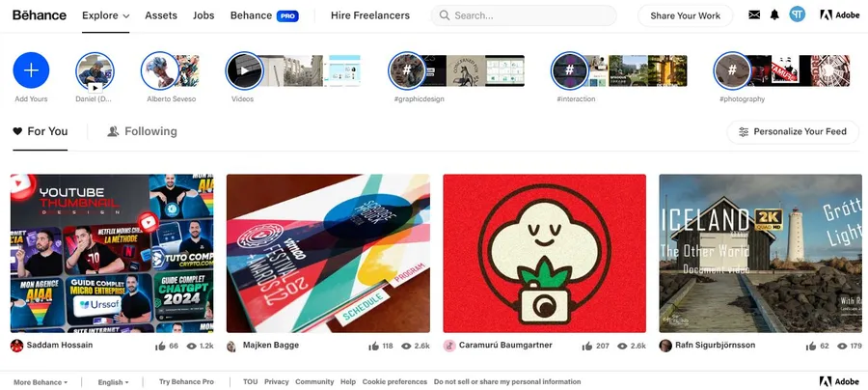
Task: Open Cookie preferences link
Action: pyautogui.click(x=394, y=381)
